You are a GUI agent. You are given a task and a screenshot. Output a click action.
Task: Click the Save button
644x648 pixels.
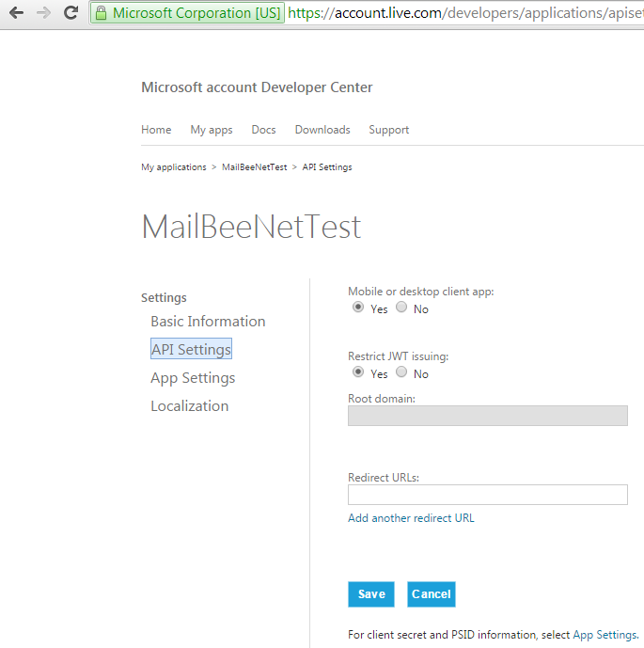(371, 594)
